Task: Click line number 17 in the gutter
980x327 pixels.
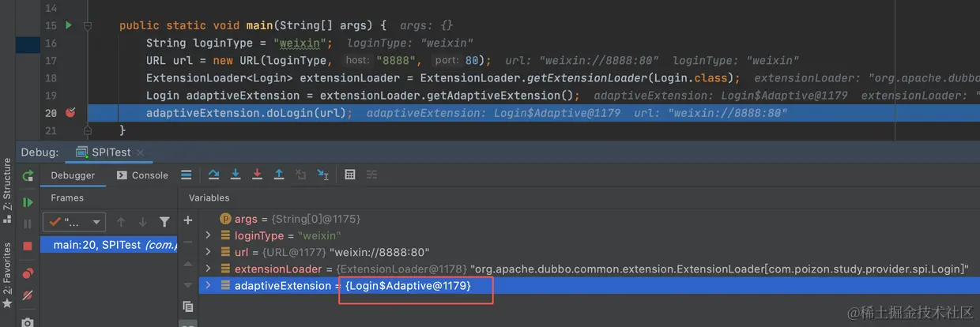Action: click(x=51, y=61)
